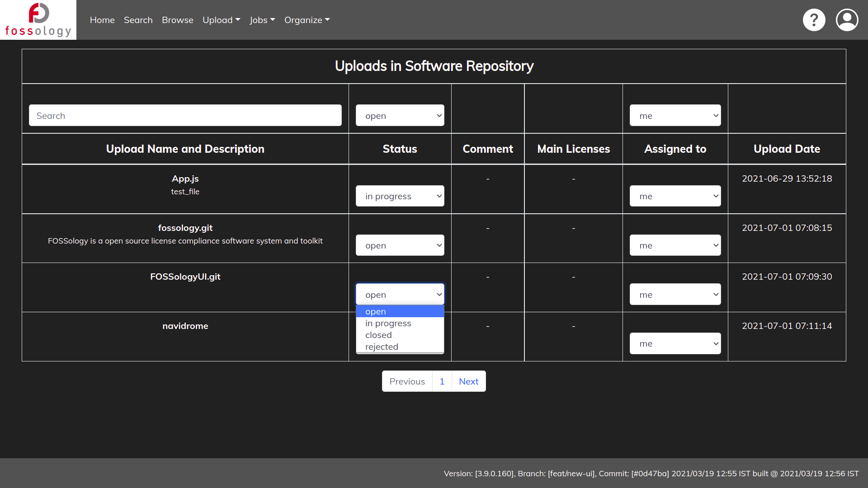Expand the Organize dropdown menu
Image resolution: width=868 pixels, height=488 pixels.
pos(307,20)
